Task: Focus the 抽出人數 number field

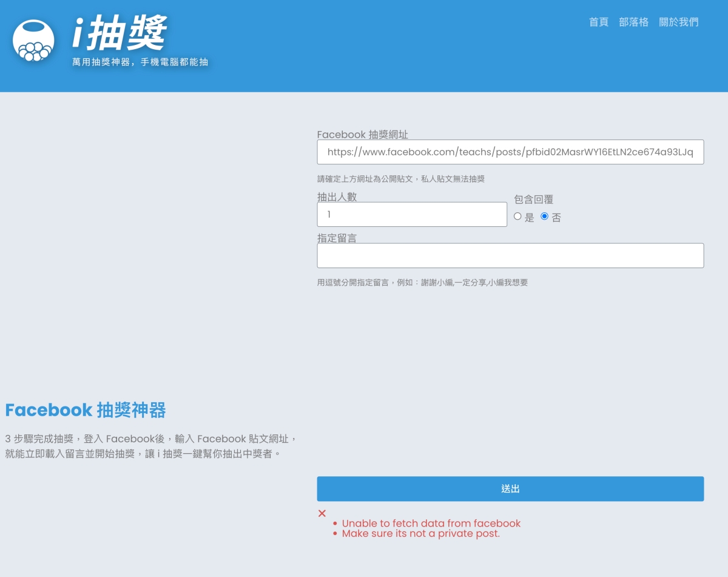Action: pos(412,214)
